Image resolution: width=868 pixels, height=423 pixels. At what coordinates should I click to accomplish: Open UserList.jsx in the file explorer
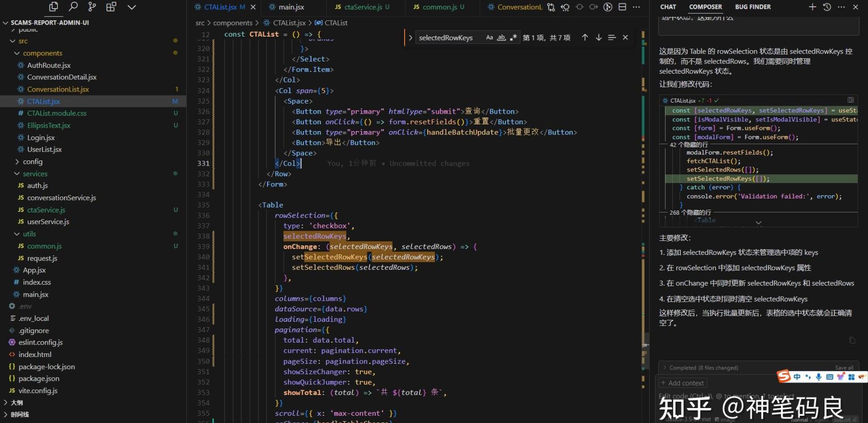click(x=44, y=149)
